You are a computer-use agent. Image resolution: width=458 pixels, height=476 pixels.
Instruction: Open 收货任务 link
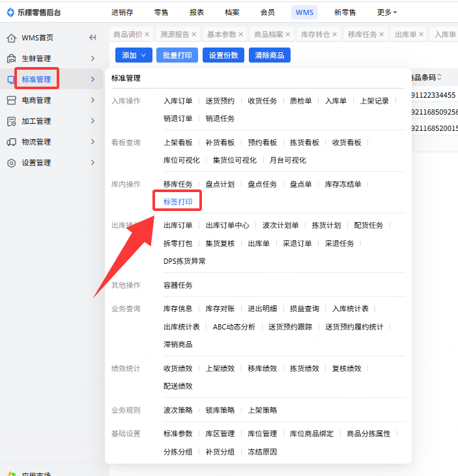click(x=262, y=101)
